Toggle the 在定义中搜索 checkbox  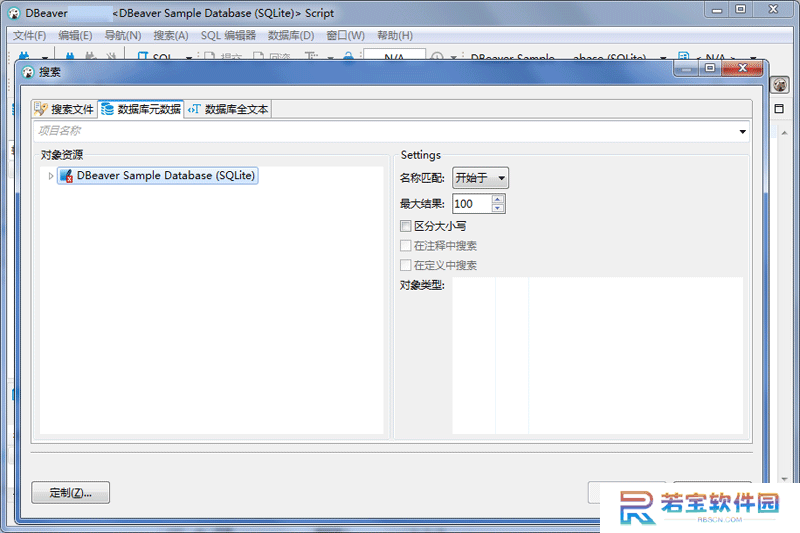[x=406, y=265]
